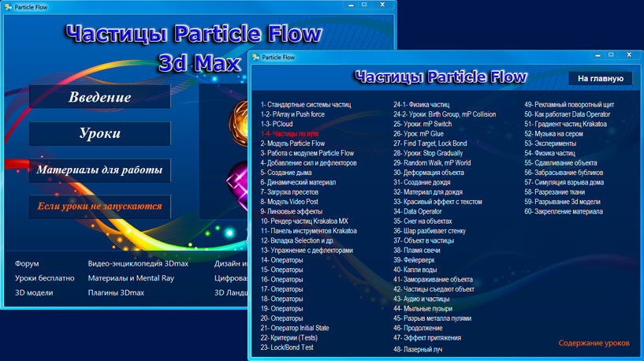
Task: Open lesson 60- Закрепление материала
Action: pyautogui.click(x=564, y=211)
